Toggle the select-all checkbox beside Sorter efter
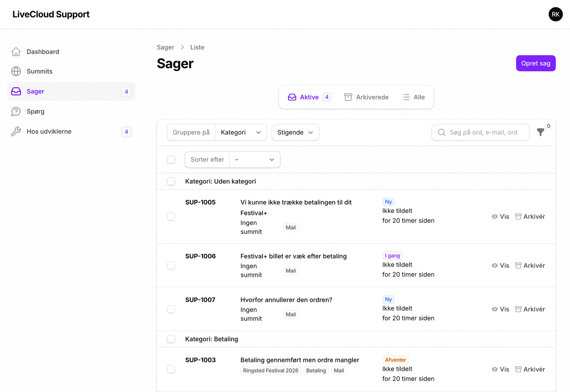This screenshot has width=570, height=392. tap(171, 160)
